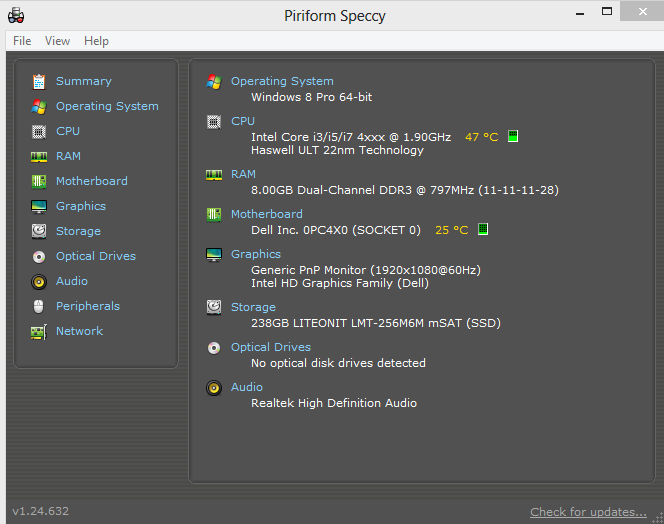The image size is (664, 524).
Task: Click 'Dell Inc. 0PC4X0 (SOCKET 0)' text
Action: click(336, 230)
